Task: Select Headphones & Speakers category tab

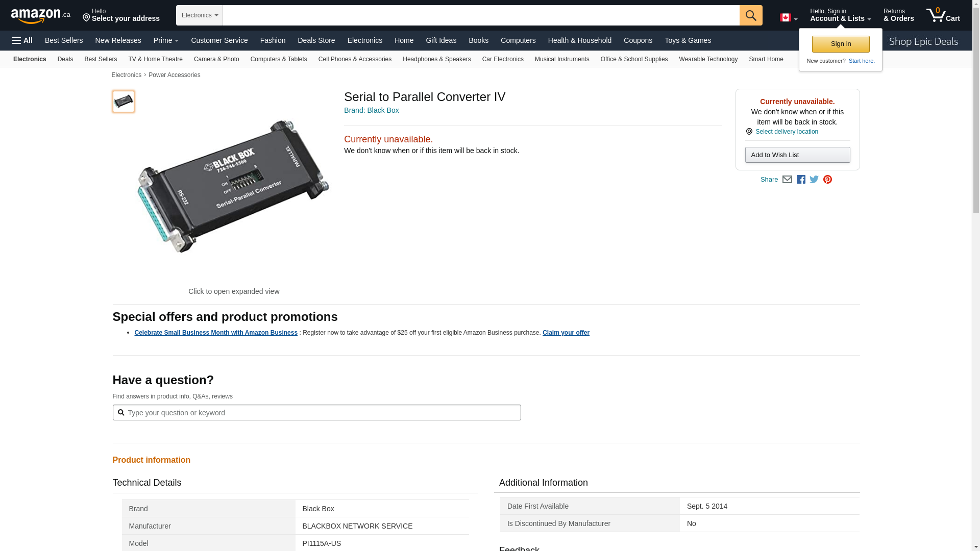Action: [x=436, y=59]
